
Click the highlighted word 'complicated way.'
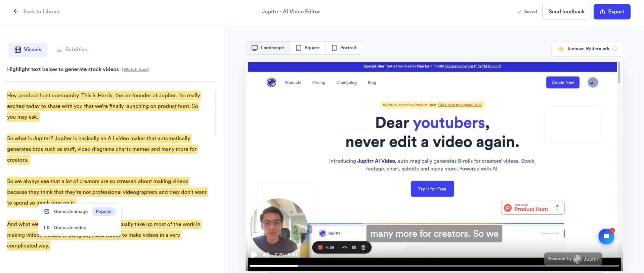click(x=28, y=246)
